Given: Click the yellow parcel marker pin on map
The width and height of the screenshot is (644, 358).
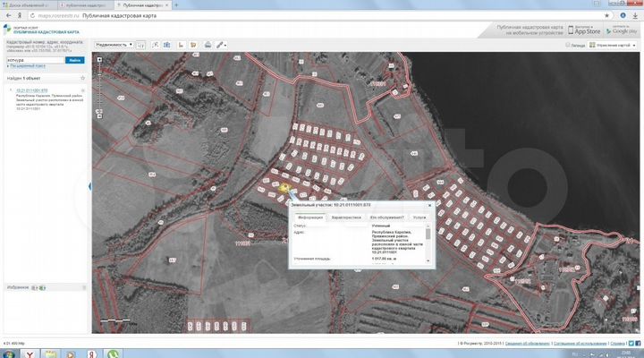Looking at the screenshot, I should (x=284, y=189).
